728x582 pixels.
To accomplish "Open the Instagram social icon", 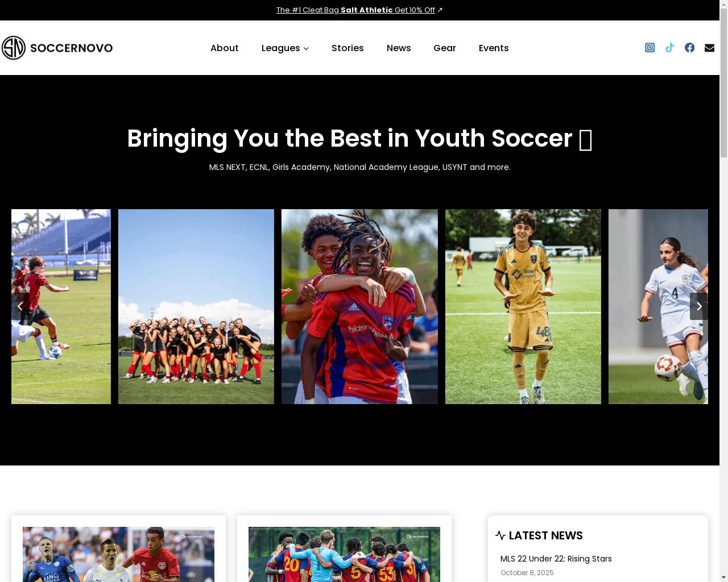I will (650, 48).
